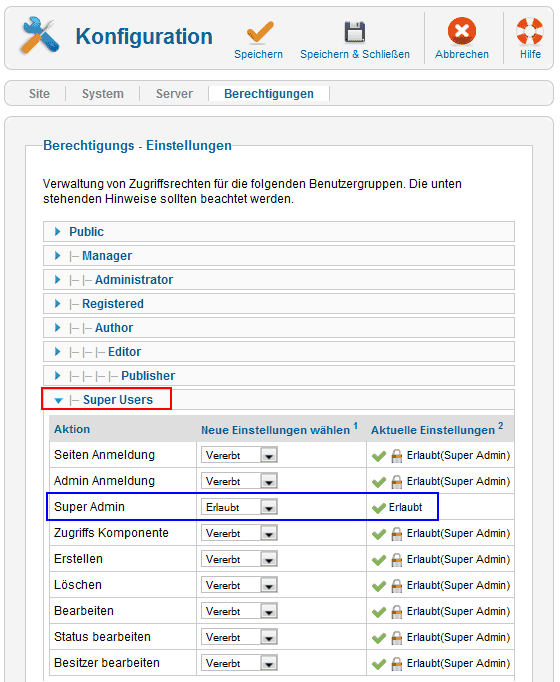The image size is (560, 682).
Task: Open the System tab
Action: 103,94
